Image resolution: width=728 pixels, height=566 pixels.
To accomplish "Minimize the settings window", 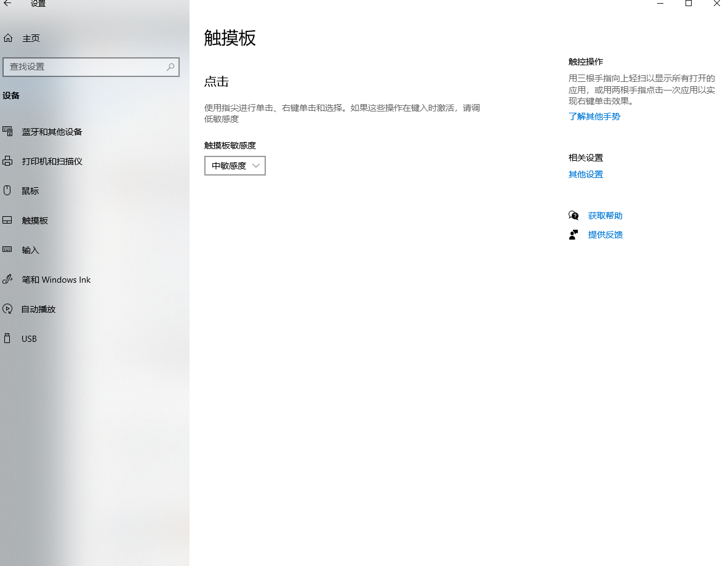I will coord(660,3).
